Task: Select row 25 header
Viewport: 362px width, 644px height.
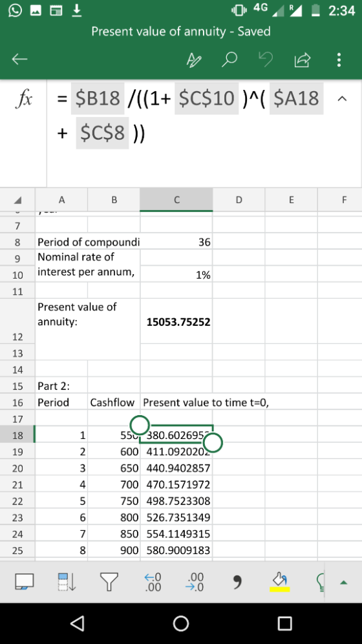Action: [x=17, y=550]
